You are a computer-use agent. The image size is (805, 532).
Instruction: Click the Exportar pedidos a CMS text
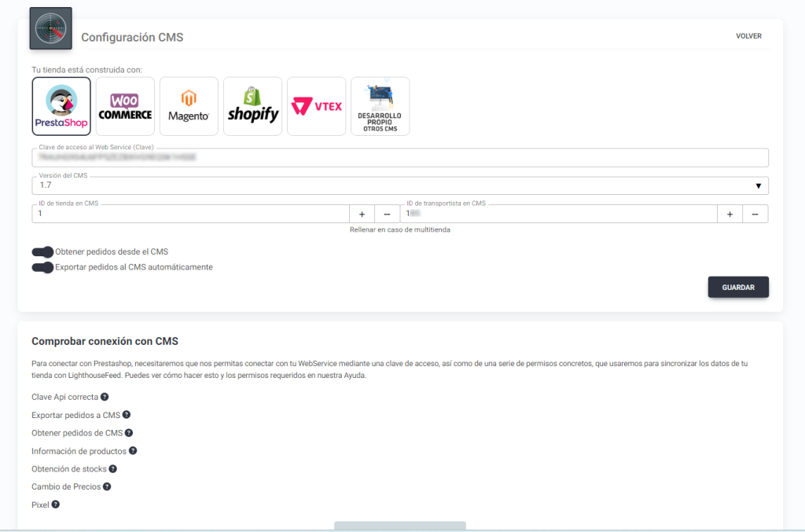(x=76, y=415)
